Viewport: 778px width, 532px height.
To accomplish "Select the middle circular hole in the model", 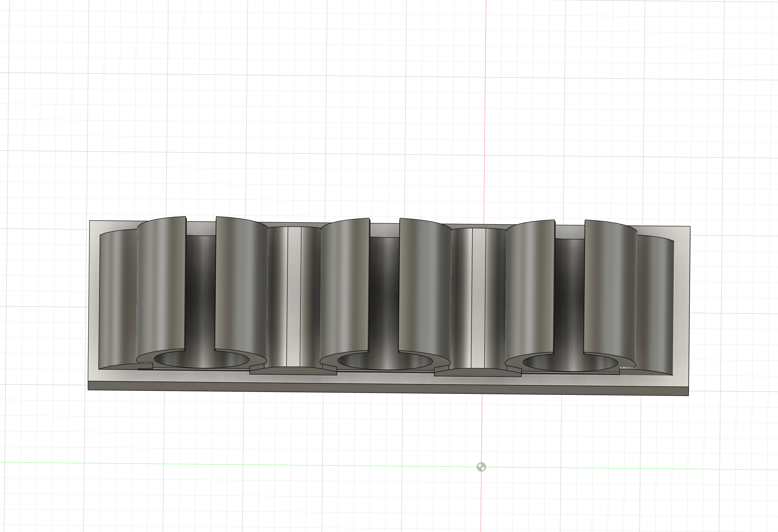I will [x=385, y=362].
